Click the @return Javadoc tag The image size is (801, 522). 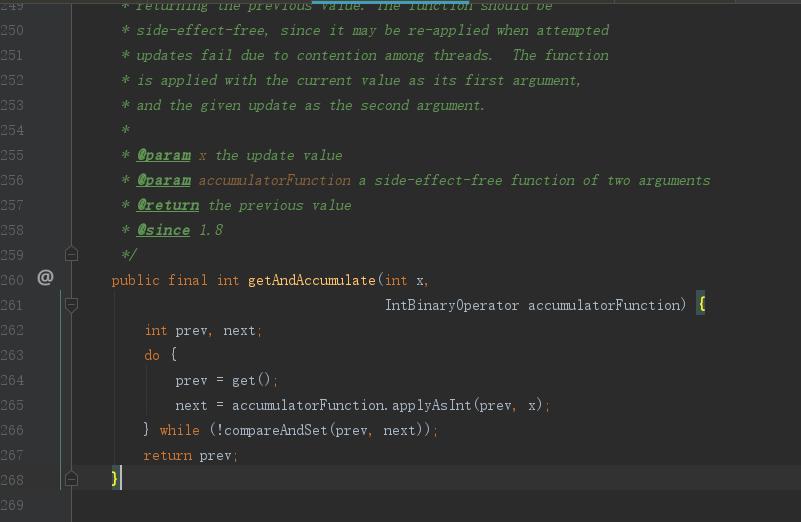pyautogui.click(x=168, y=205)
